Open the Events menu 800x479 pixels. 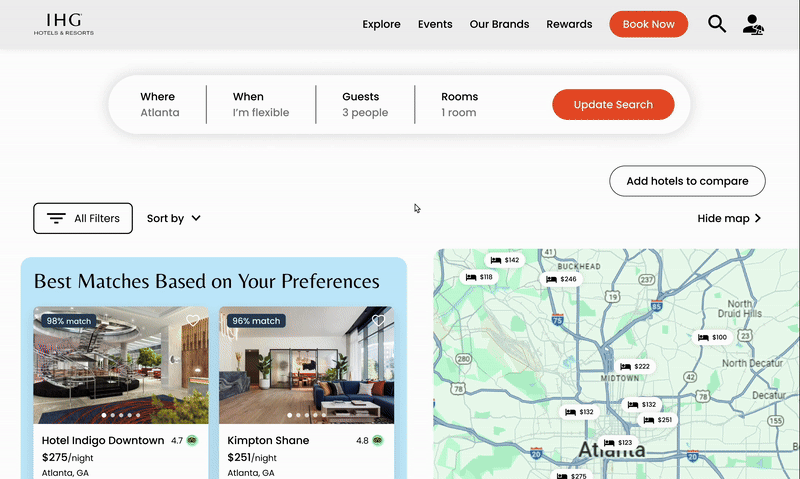435,24
